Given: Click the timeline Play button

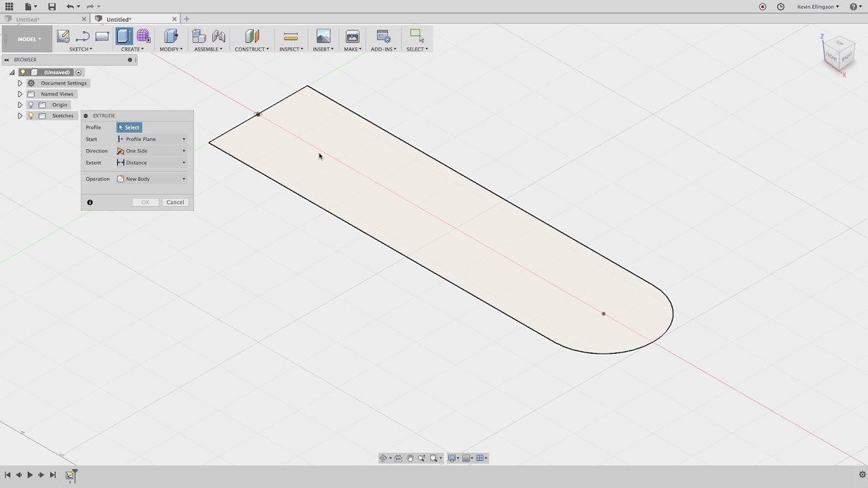Looking at the screenshot, I should [30, 475].
